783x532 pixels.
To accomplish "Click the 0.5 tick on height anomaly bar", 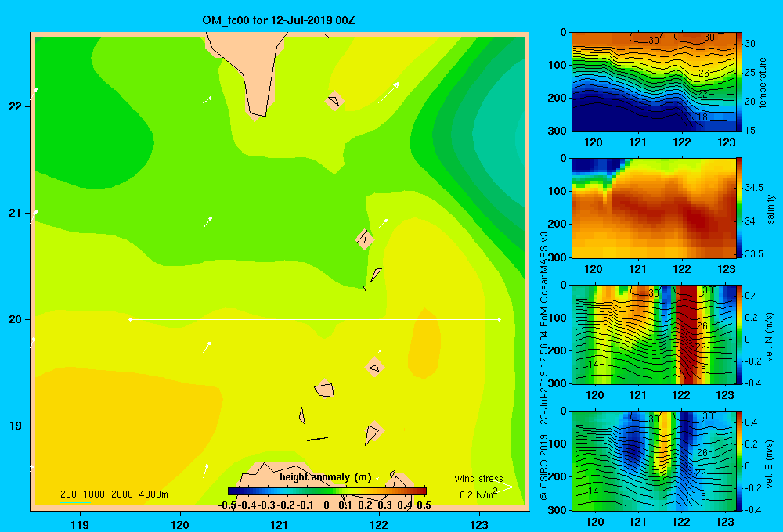I will tap(424, 505).
